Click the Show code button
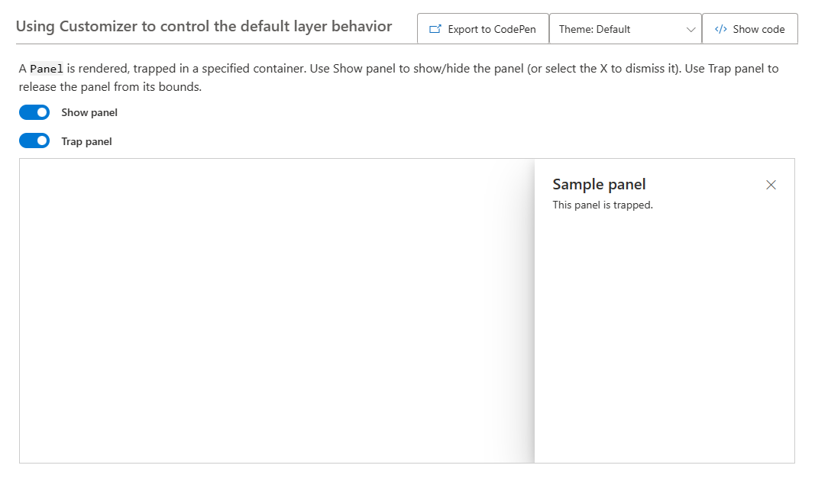 [x=749, y=28]
